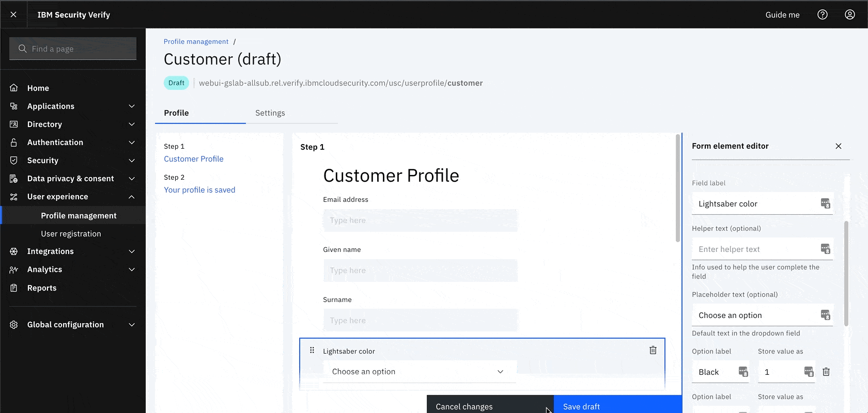Open the Choose an option dropdown
Screen dimensions: 868x413
[420, 372]
